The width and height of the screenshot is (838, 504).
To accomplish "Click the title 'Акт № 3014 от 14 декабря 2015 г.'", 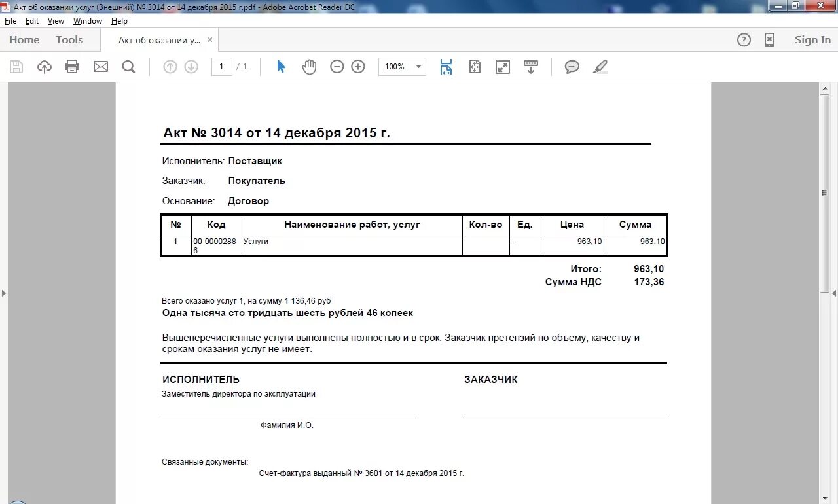I will tap(276, 133).
